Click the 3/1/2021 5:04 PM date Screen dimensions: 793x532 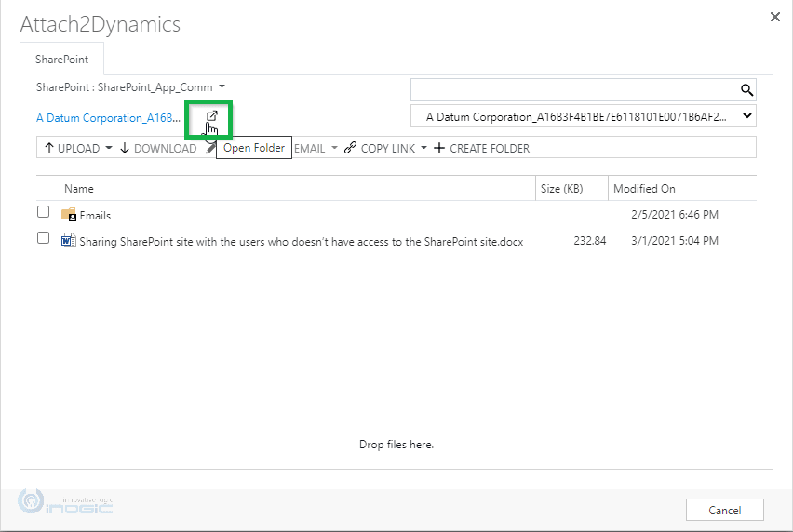[x=675, y=241]
